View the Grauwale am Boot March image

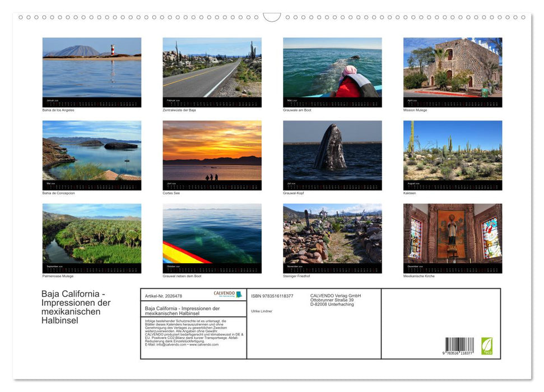(x=332, y=72)
